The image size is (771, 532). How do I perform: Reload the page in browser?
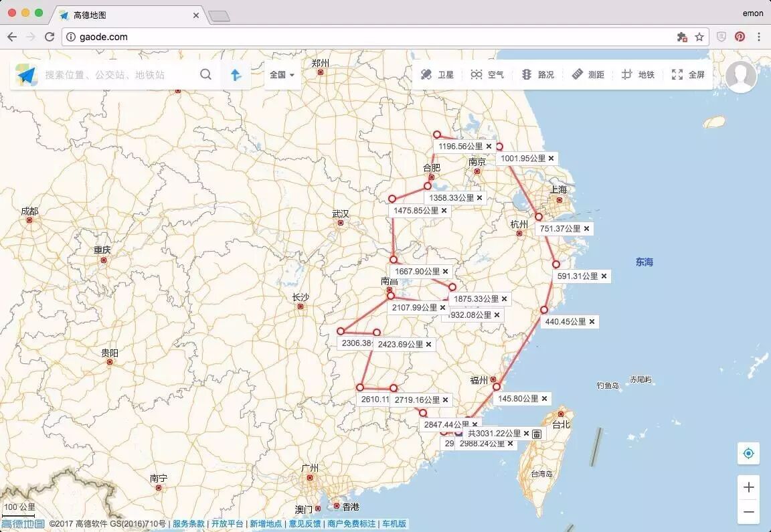(x=49, y=37)
